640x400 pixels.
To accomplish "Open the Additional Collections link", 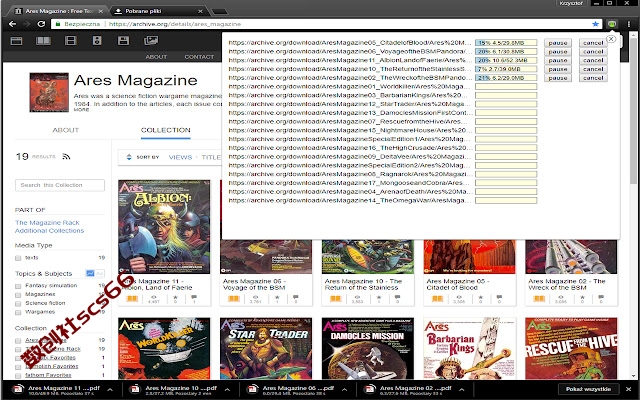I will coord(49,231).
